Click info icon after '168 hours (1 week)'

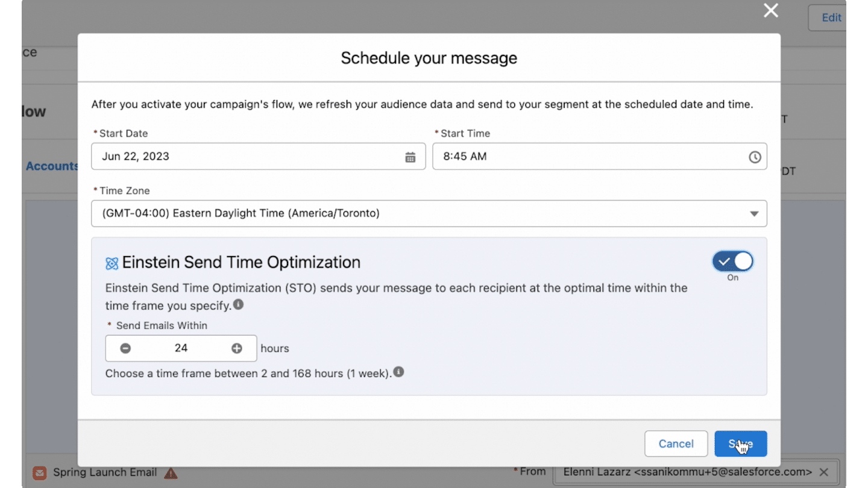point(398,372)
